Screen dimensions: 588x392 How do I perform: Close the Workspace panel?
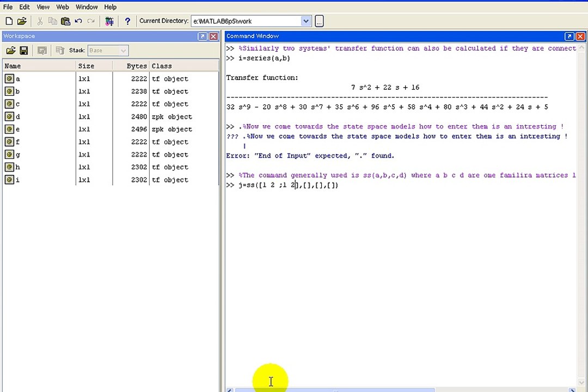(x=213, y=36)
